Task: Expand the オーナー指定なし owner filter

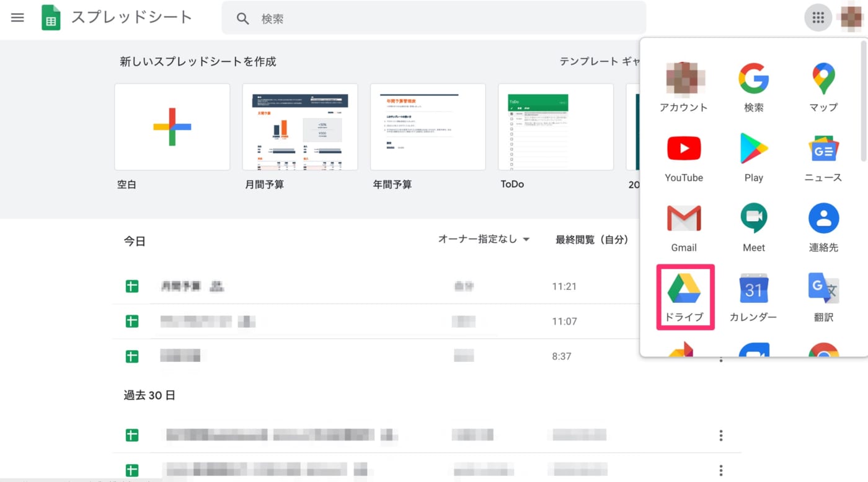Action: pyautogui.click(x=484, y=239)
